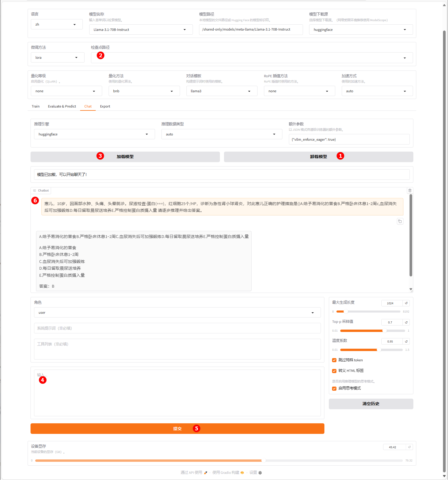
Task: Uncheck the 启用思考模式 checkbox
Action: (334, 388)
